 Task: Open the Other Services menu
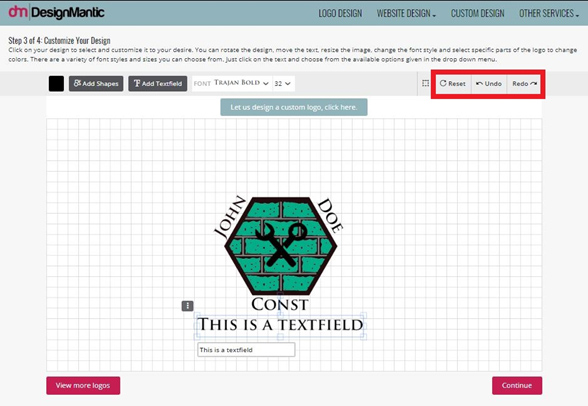coord(549,13)
